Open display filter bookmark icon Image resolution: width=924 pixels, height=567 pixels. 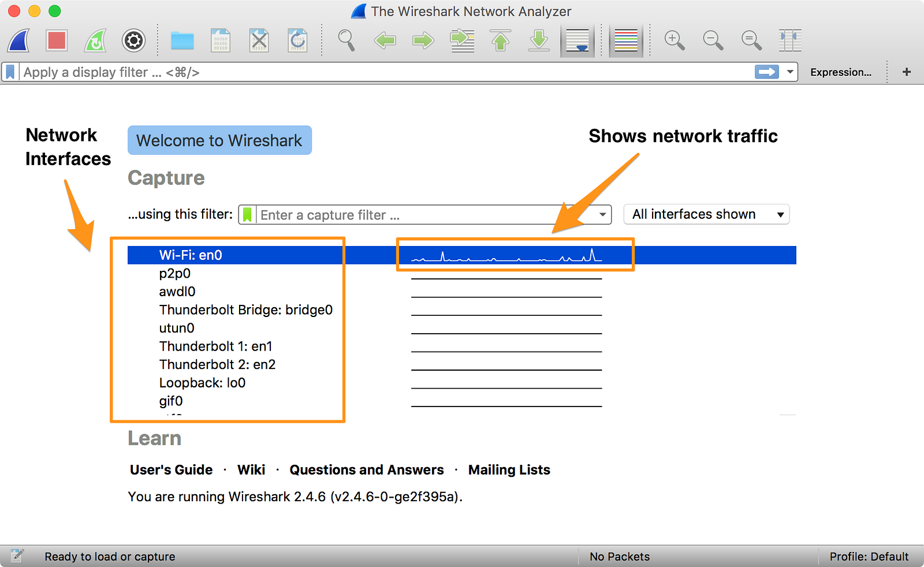[10, 72]
